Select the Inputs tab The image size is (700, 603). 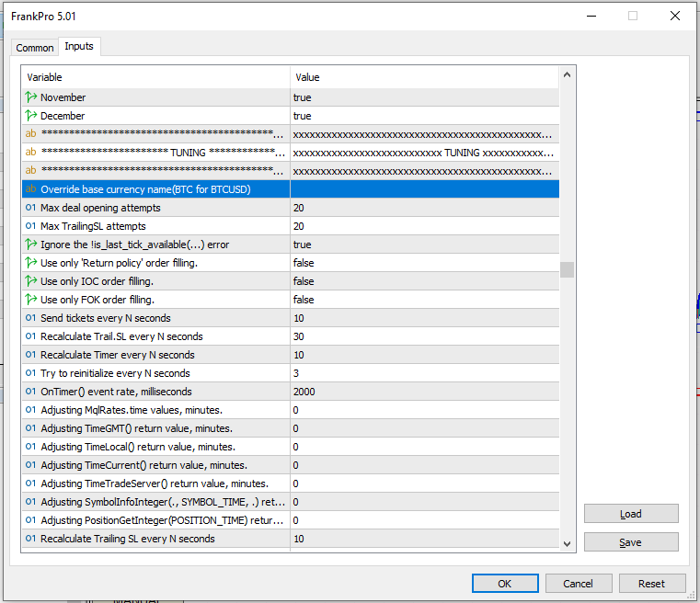(79, 47)
